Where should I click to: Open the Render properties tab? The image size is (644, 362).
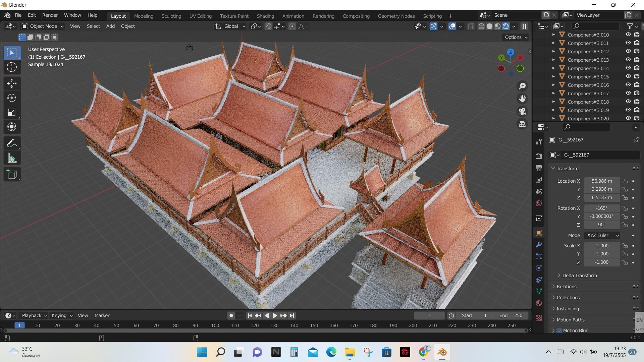539,156
